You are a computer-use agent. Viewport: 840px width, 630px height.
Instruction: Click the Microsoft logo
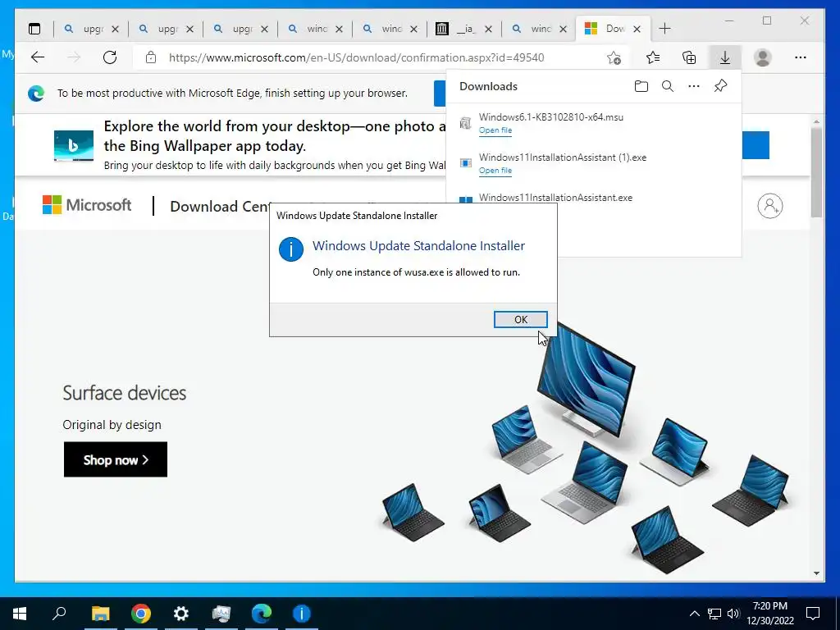(87, 205)
